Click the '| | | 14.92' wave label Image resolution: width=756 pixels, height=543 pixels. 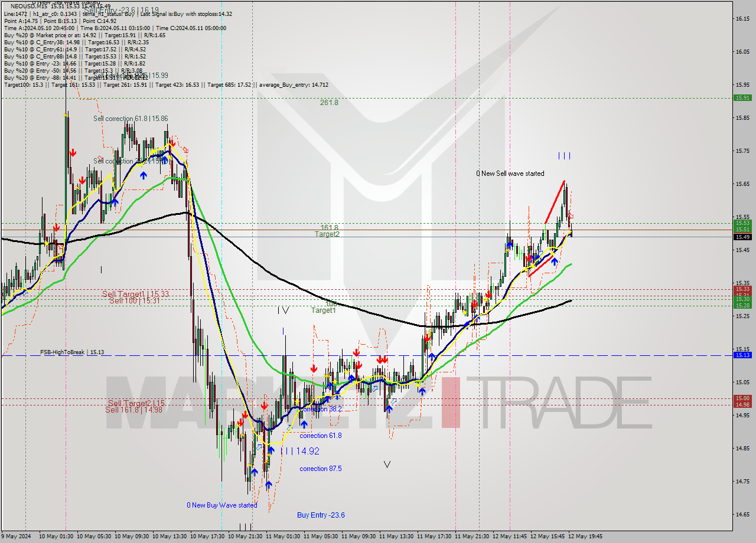[301, 451]
